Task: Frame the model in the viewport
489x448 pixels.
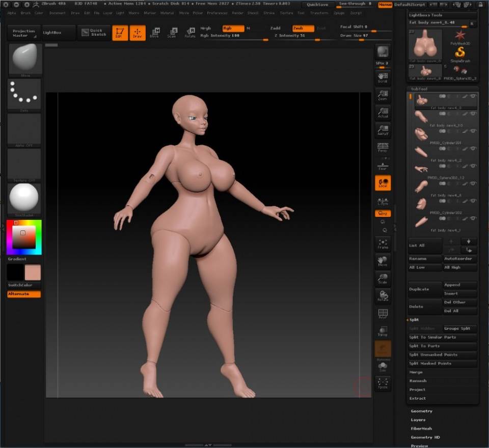Action: 383,244
